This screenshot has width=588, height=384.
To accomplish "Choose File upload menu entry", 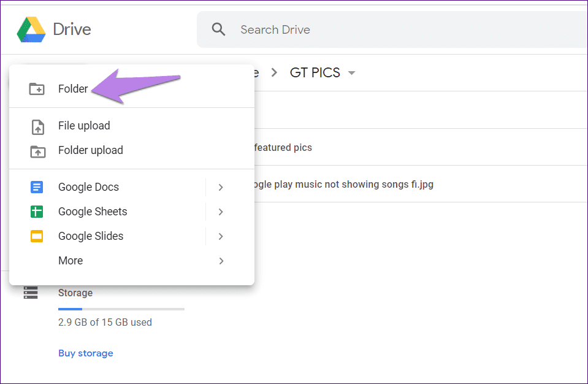I will point(132,126).
